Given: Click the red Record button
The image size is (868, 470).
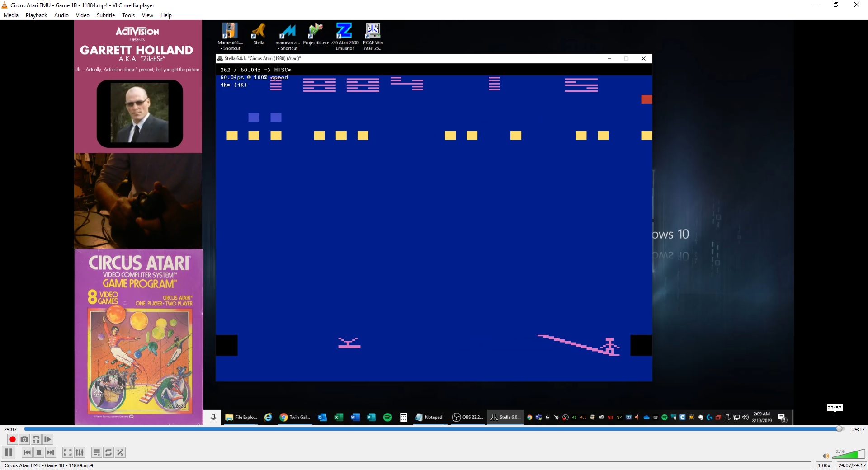Looking at the screenshot, I should (x=12, y=439).
